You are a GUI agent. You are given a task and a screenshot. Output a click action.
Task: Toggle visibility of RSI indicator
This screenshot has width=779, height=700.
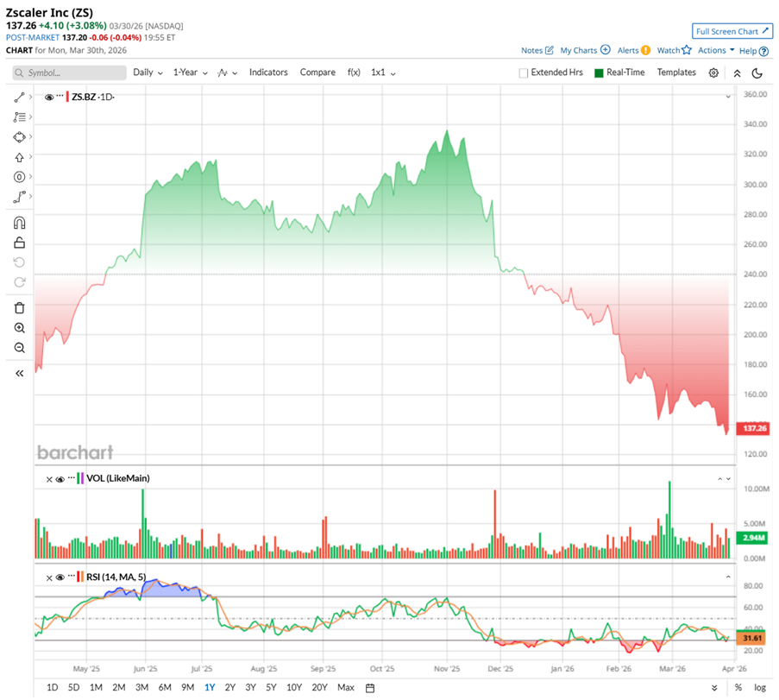point(60,577)
